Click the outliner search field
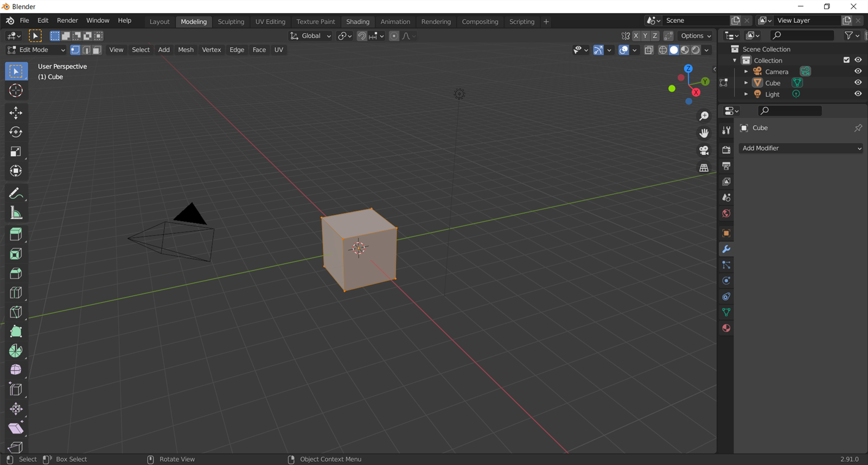This screenshot has width=868, height=465. [803, 35]
